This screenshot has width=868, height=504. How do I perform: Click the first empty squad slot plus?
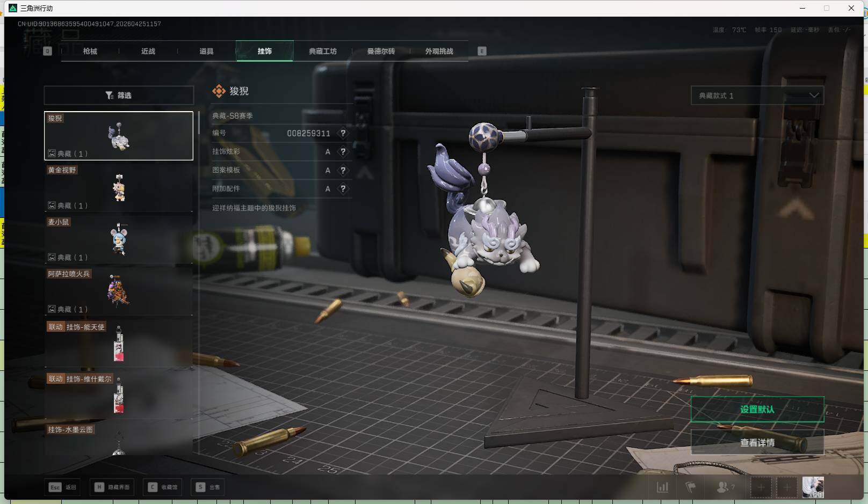(x=761, y=487)
